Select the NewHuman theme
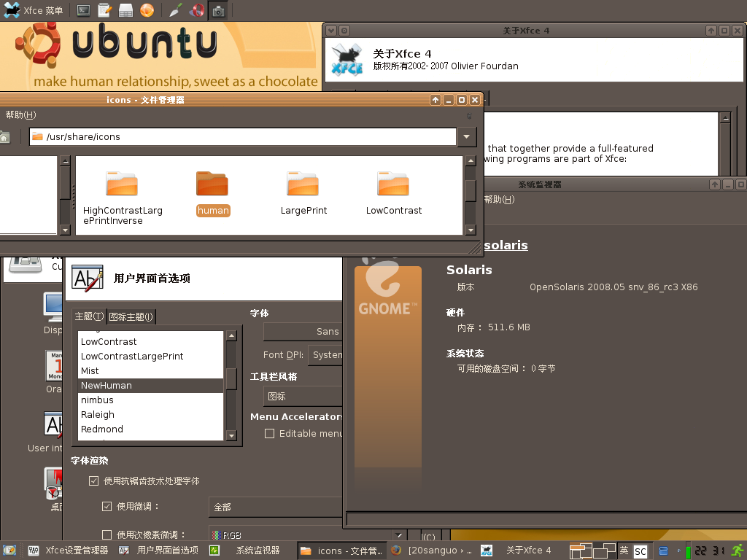747x560 pixels. coord(150,385)
